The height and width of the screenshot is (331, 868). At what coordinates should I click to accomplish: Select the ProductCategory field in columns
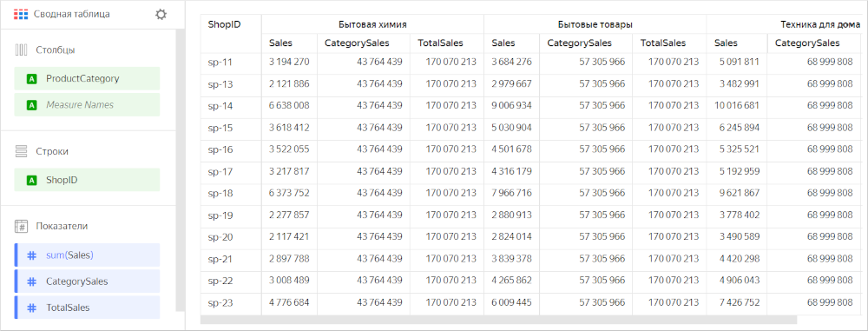pos(87,79)
